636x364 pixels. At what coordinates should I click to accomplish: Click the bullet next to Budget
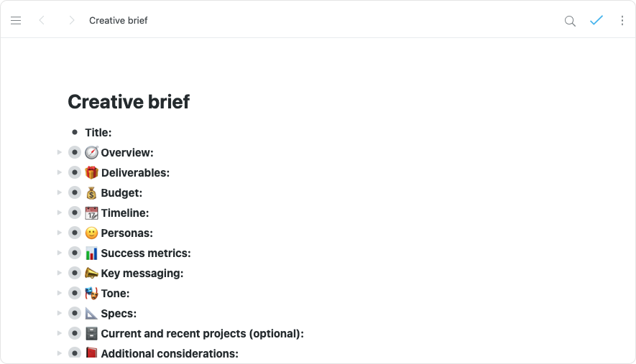click(x=75, y=193)
